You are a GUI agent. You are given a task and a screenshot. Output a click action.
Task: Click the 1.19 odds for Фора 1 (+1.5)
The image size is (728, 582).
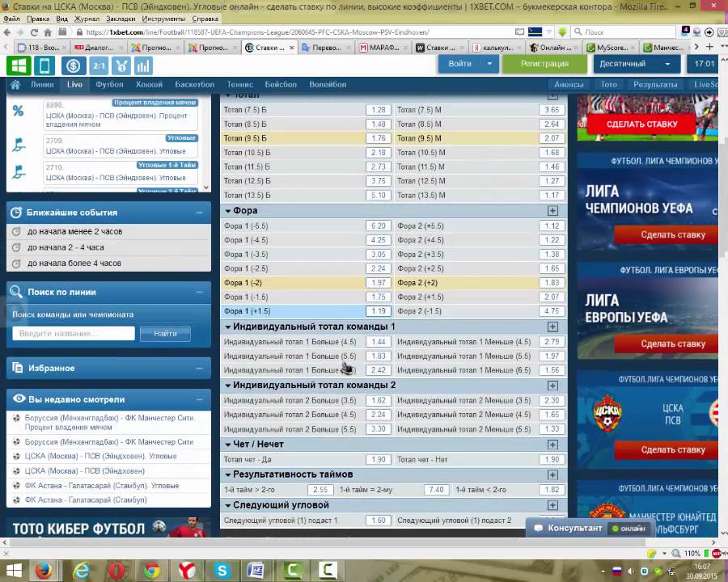379,311
